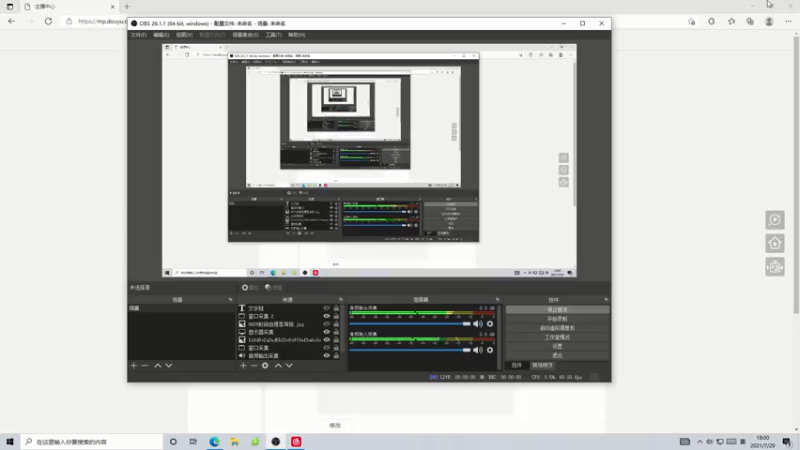Click the 停止推流 stop streaming button
Viewport: 800px width, 450px height.
coord(557,310)
